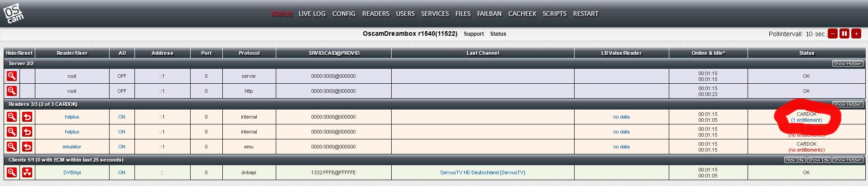Viewport: 868px width, 186px height.
Task: Hide the emulator reader row
Action: 12,147
